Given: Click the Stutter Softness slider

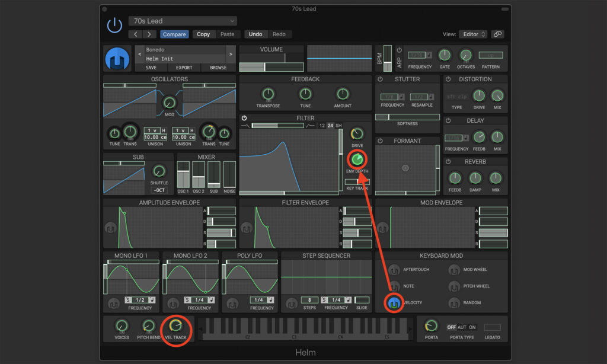Looking at the screenshot, I should (x=407, y=117).
